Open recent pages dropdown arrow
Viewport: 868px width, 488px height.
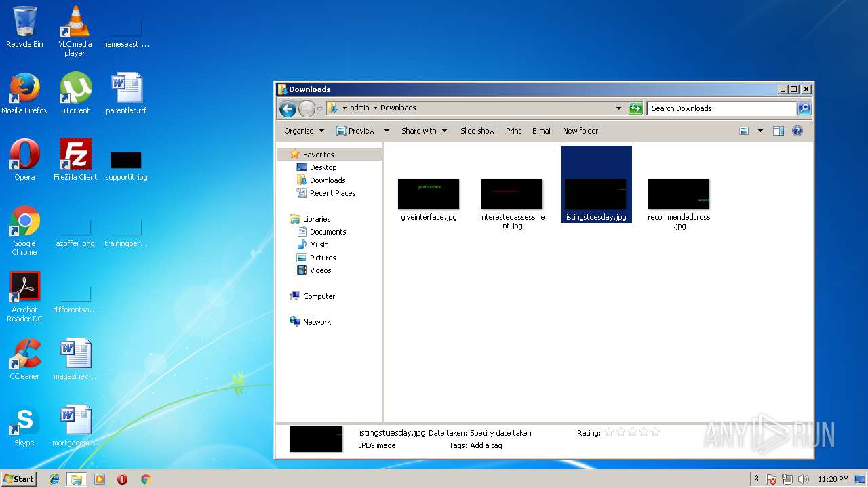tap(319, 108)
